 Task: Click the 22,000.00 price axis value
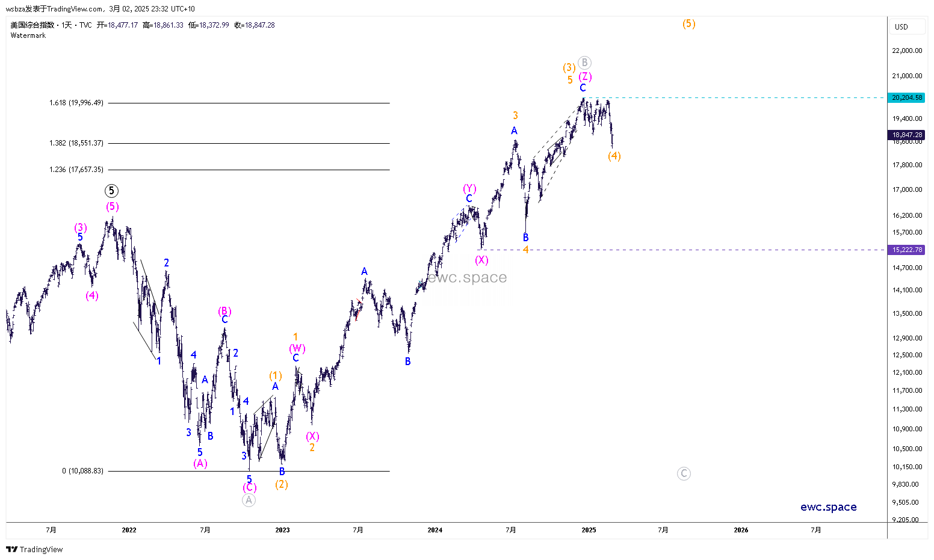907,51
